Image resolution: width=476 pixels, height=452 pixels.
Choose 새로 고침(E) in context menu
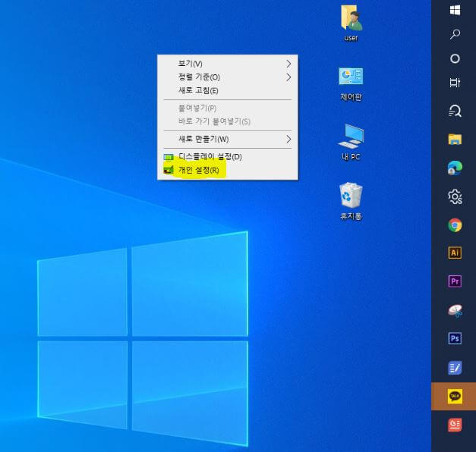228,90
